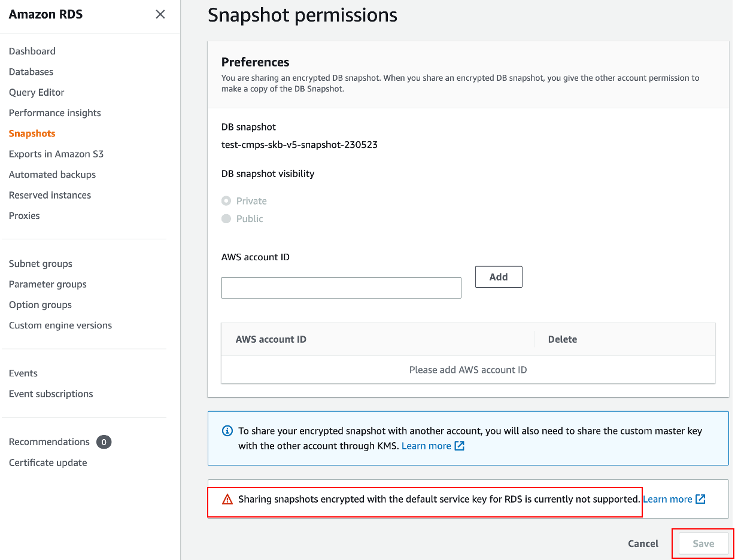Open Learn more link beside RDS warning
735x560 pixels.
(667, 499)
